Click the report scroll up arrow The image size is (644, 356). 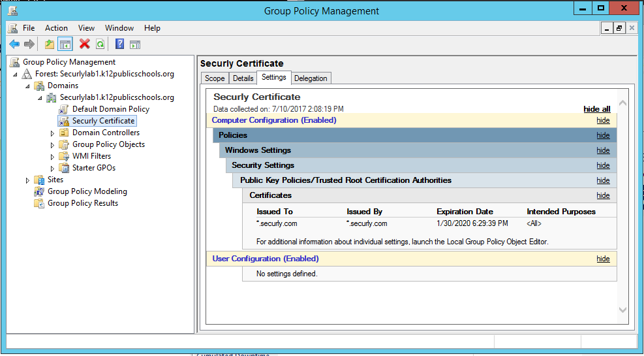[x=622, y=103]
